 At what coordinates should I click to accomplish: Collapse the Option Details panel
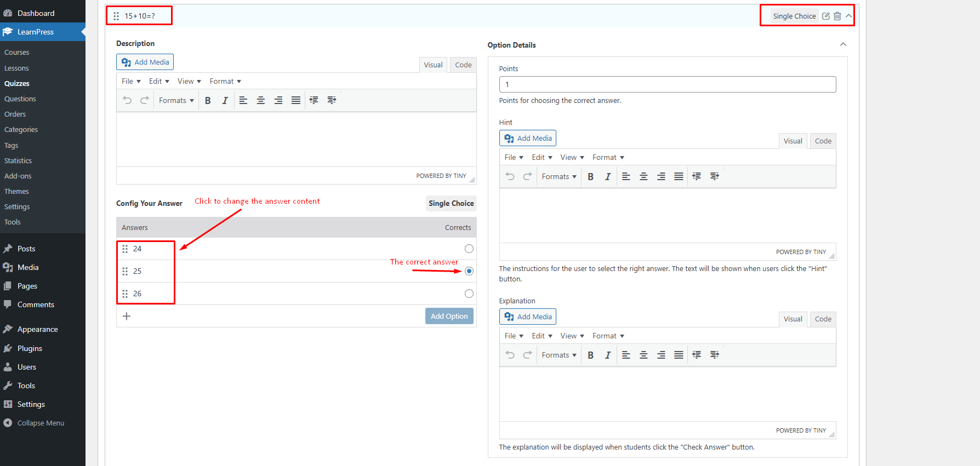843,44
